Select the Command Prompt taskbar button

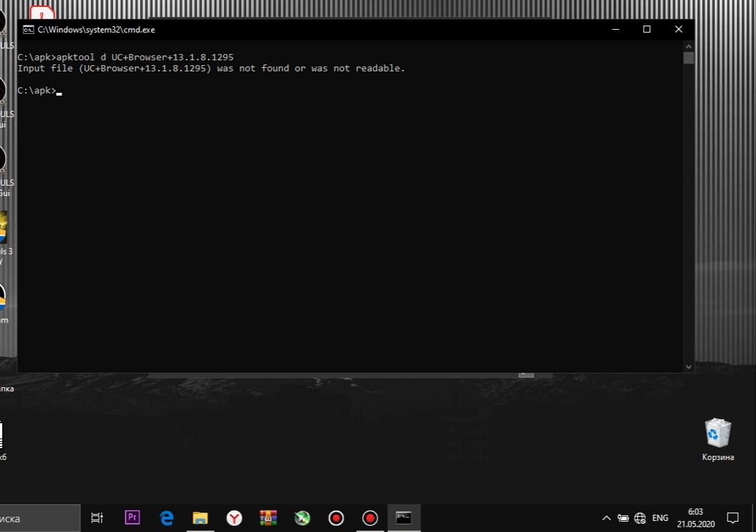pyautogui.click(x=404, y=518)
